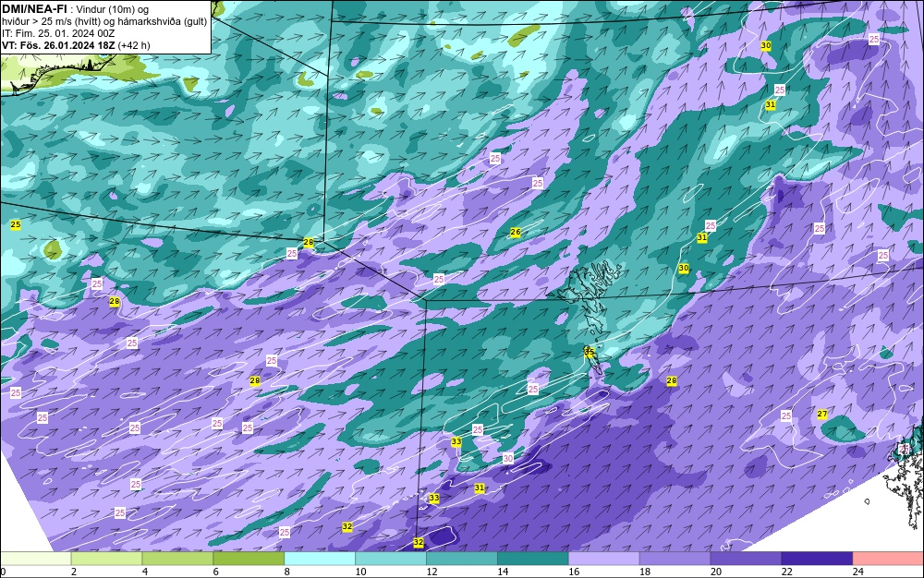Click the 22–24 m/s dark indigo legend swatch

pos(818,559)
